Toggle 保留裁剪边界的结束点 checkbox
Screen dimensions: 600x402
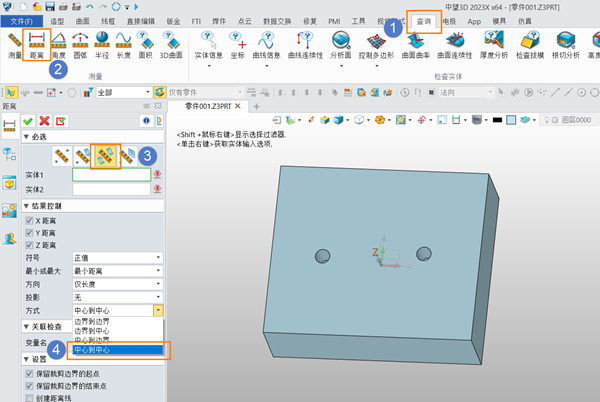point(29,386)
